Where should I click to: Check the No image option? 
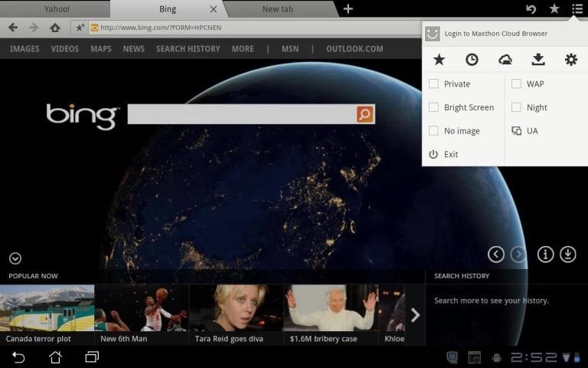click(x=434, y=131)
